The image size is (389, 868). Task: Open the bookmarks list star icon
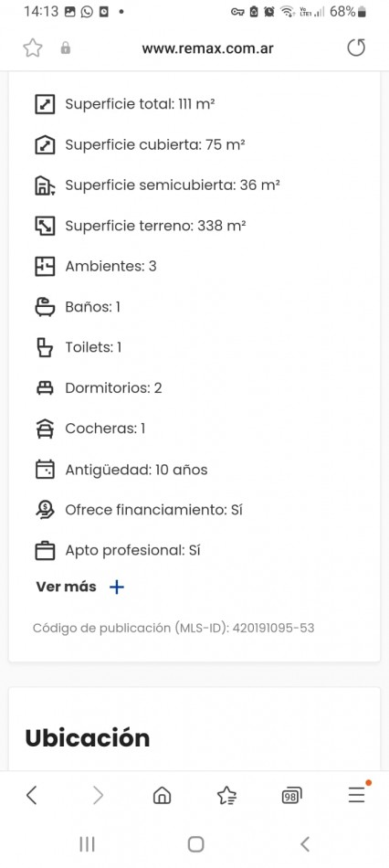[226, 796]
